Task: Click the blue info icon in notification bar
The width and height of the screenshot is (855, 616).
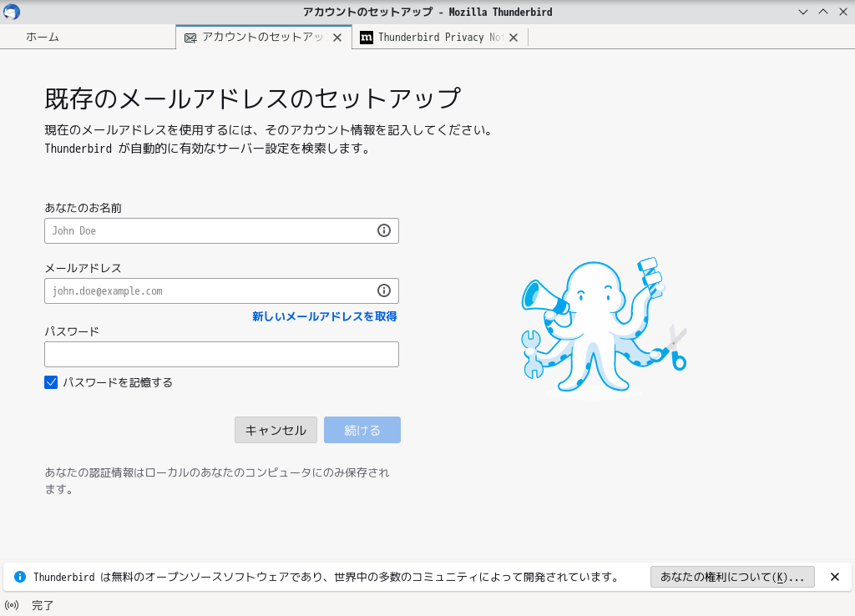Action: coord(20,577)
